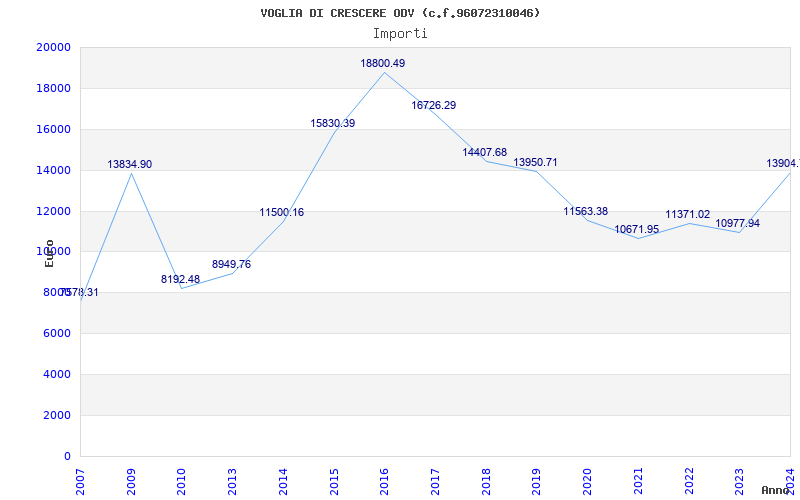Click the y-axis value 2000
Image resolution: width=800 pixels, height=500 pixels.
tap(57, 415)
